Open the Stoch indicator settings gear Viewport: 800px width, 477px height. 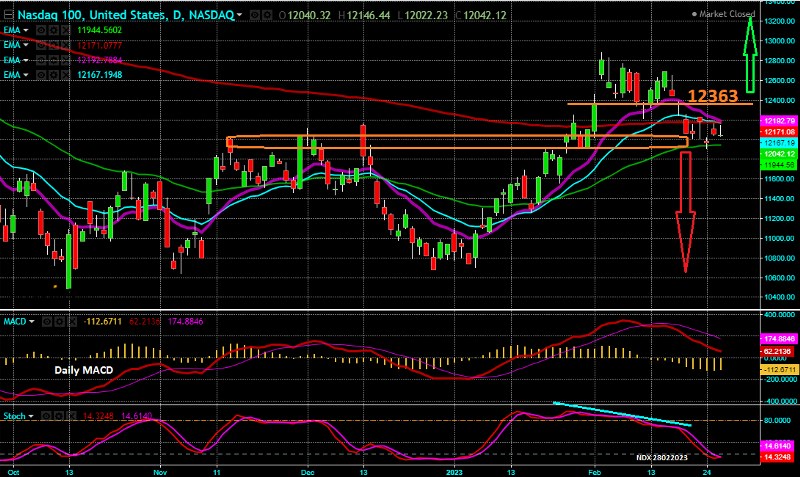point(59,416)
